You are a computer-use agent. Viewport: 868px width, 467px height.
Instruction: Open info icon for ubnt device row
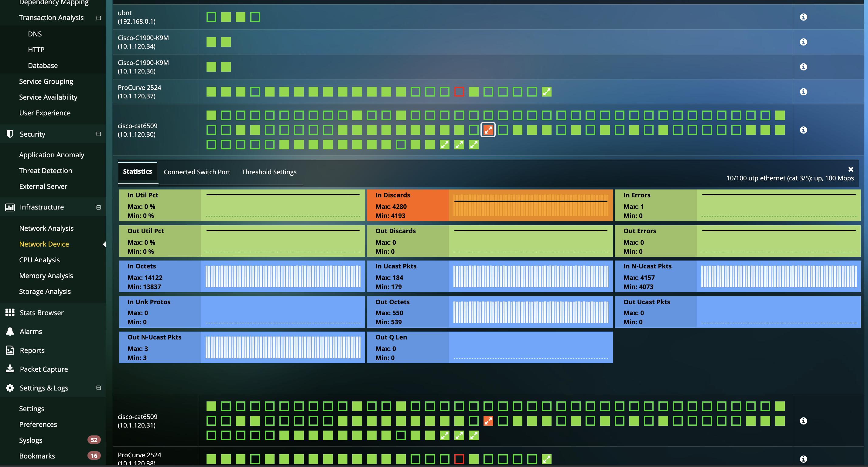pos(803,17)
